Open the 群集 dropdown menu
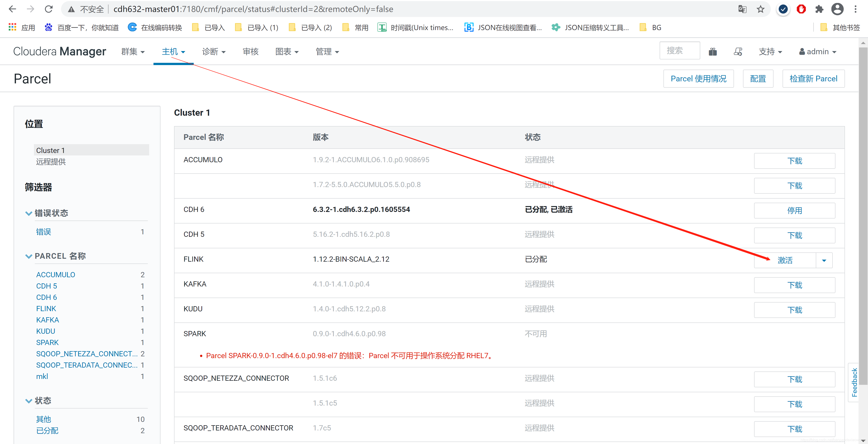The width and height of the screenshot is (868, 444). (x=133, y=52)
